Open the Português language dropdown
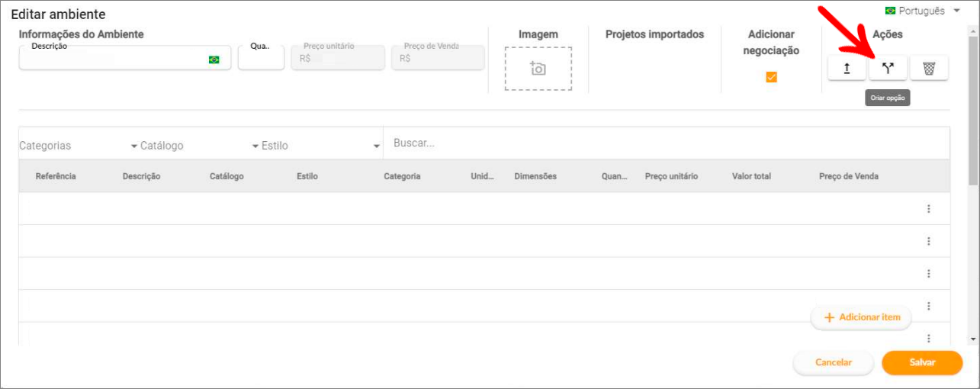Image resolution: width=980 pixels, height=389 pixels. (924, 11)
